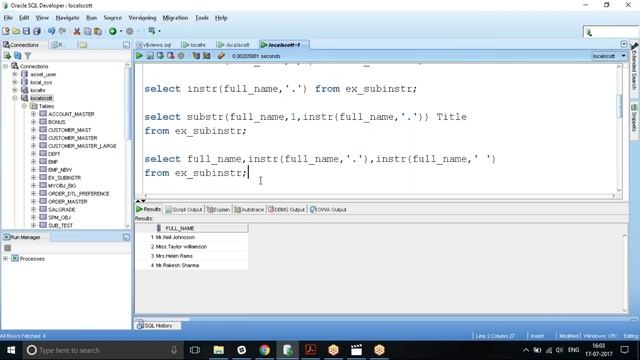This screenshot has width=640, height=360.
Task: Expand the localhr connection node
Action: pos(15,90)
